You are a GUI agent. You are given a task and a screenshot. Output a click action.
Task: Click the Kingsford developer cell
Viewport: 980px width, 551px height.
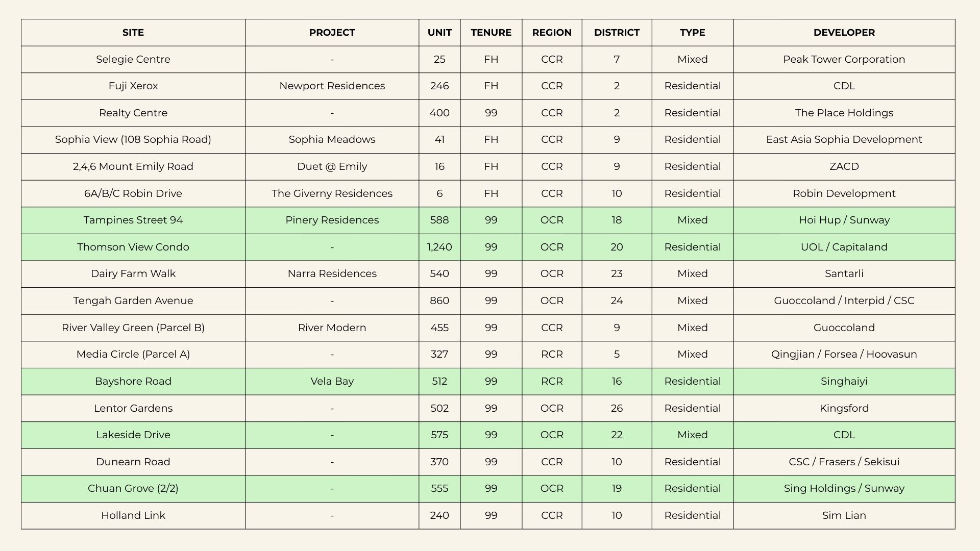click(844, 408)
